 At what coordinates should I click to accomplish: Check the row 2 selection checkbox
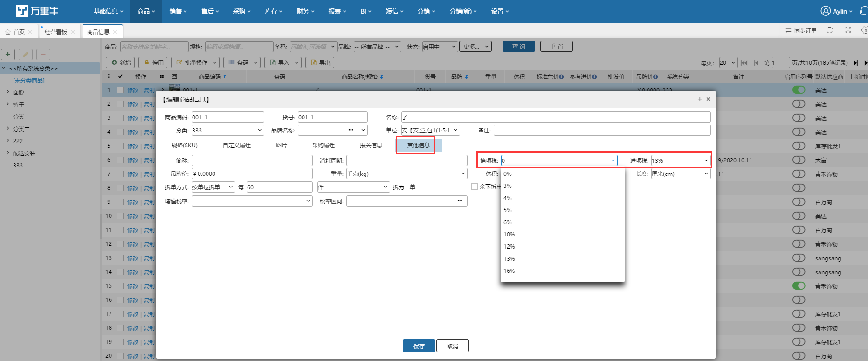click(120, 104)
